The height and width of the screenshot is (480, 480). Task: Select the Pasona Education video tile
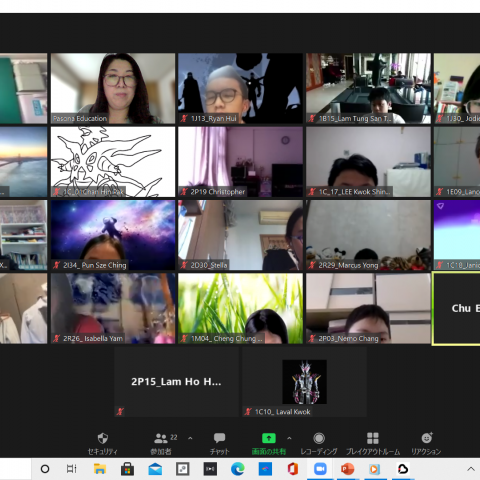pos(113,88)
